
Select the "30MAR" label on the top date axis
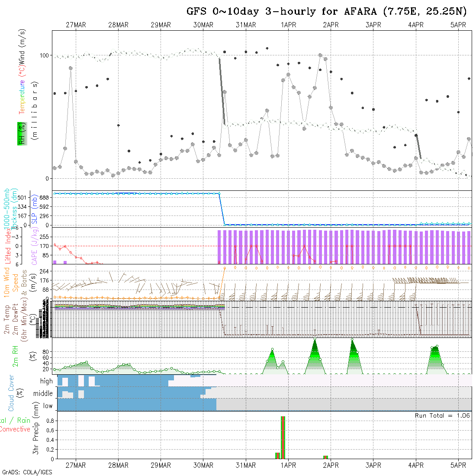(x=203, y=25)
